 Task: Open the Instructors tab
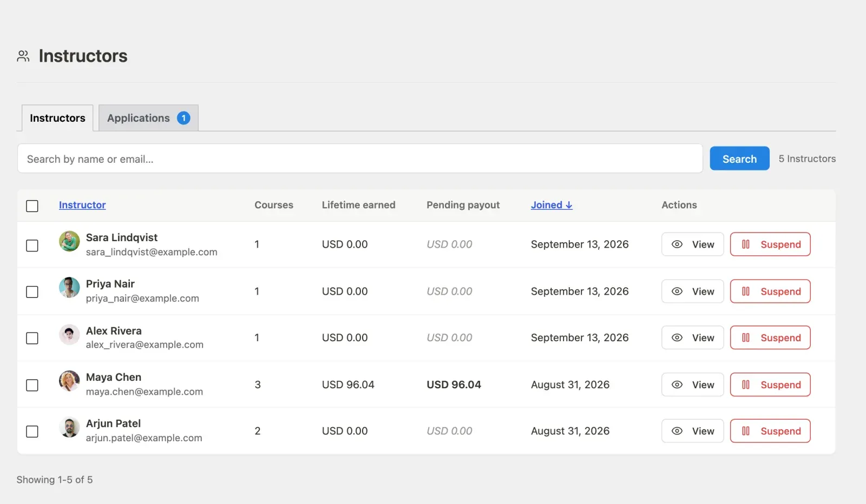[x=57, y=118]
